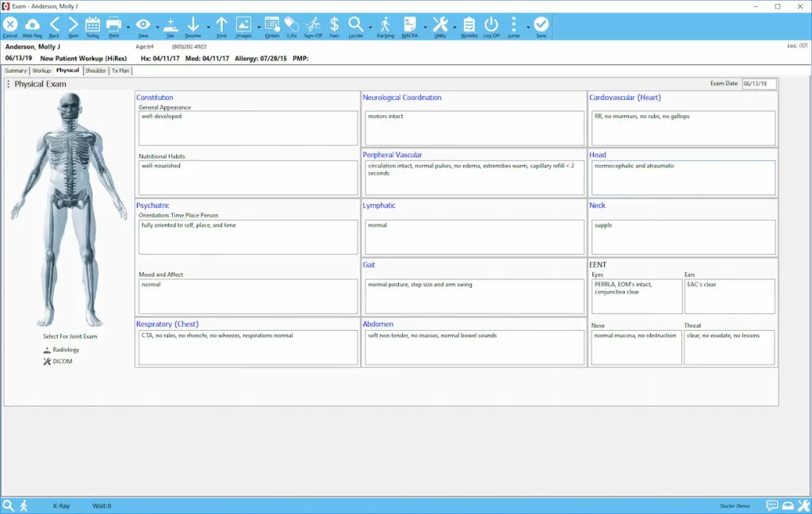This screenshot has height=514, width=812.
Task: Open the Orders tool
Action: tap(270, 26)
